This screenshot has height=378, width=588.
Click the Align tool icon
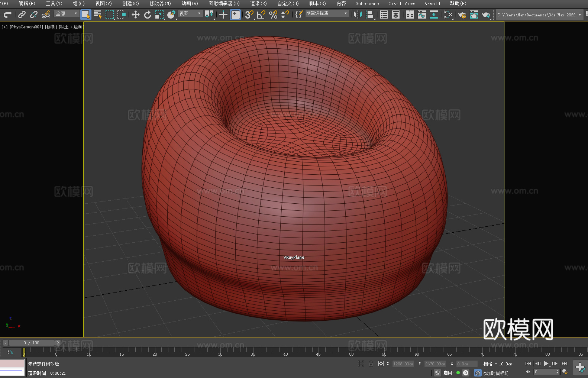point(370,14)
